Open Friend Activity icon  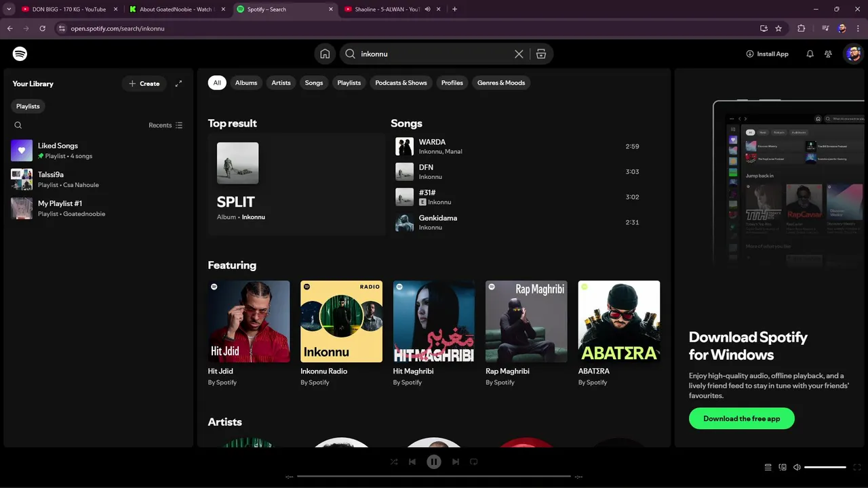click(x=828, y=54)
